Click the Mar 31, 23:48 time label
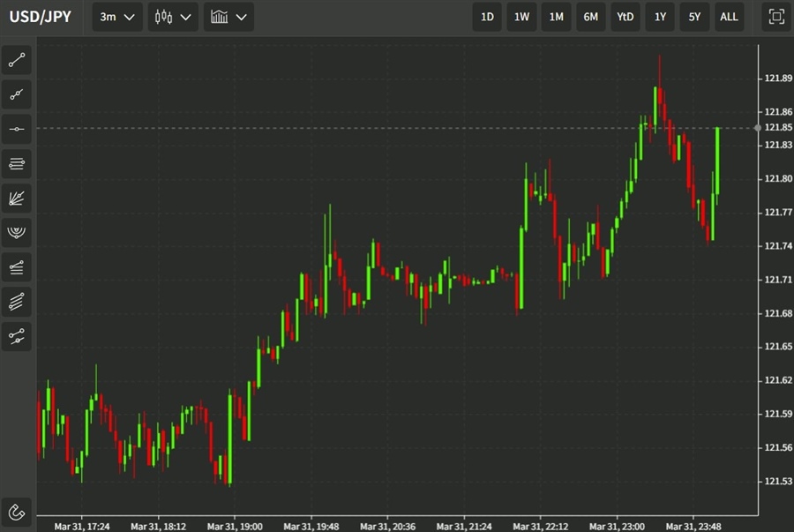Screen dimensions: 794x532 (x=693, y=527)
